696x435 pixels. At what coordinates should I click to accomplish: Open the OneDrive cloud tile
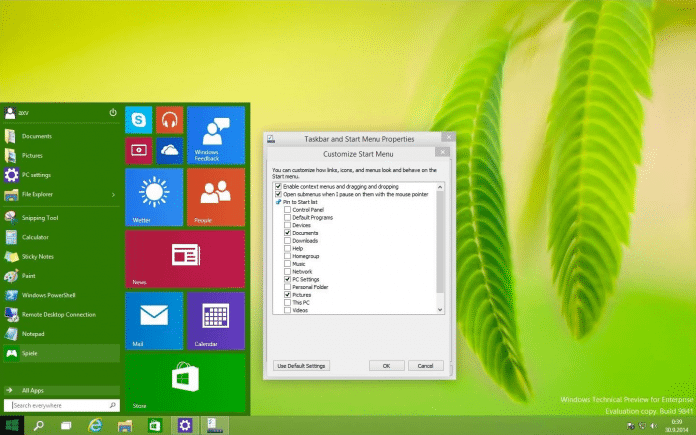(169, 150)
